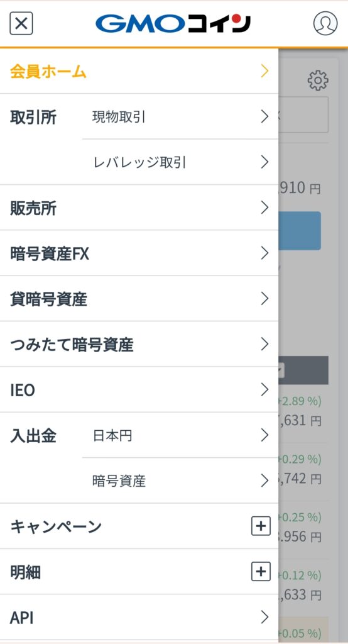Tap the chevron beside 暗号資産FX
The image size is (348, 644).
click(264, 253)
